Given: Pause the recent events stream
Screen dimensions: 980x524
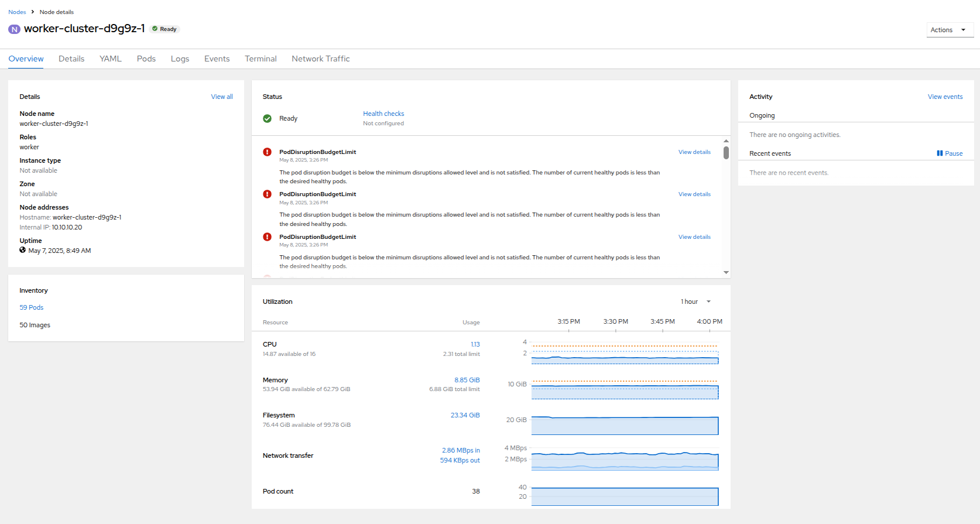Looking at the screenshot, I should [949, 153].
